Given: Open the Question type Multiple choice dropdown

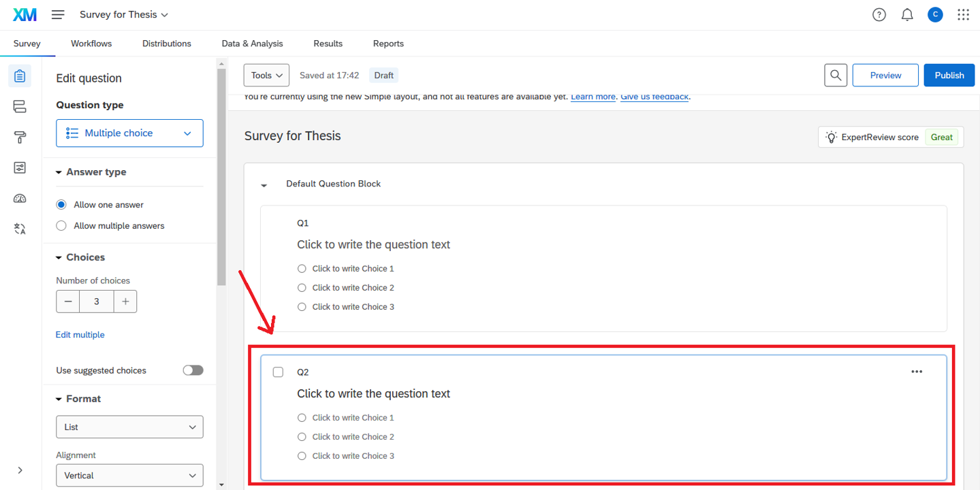Looking at the screenshot, I should tap(129, 133).
